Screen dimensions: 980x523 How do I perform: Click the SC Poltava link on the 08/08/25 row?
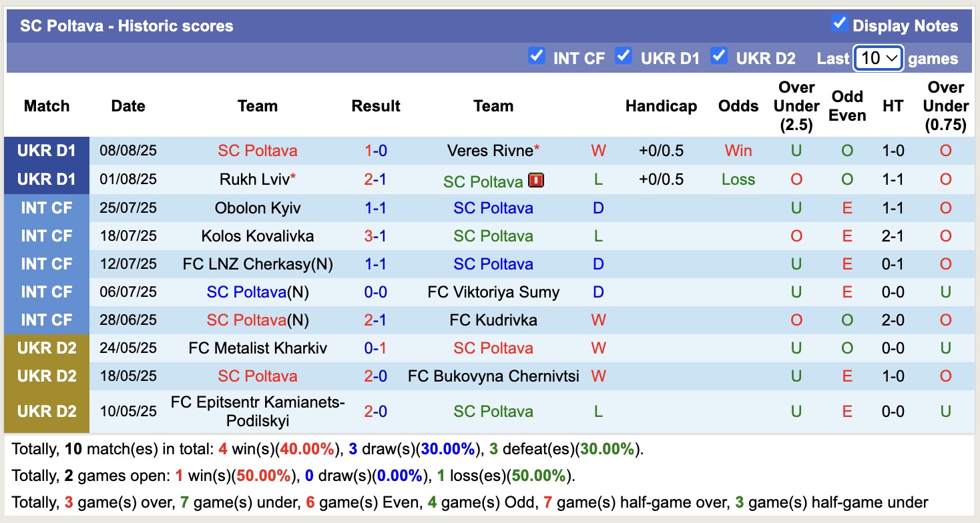click(x=257, y=151)
